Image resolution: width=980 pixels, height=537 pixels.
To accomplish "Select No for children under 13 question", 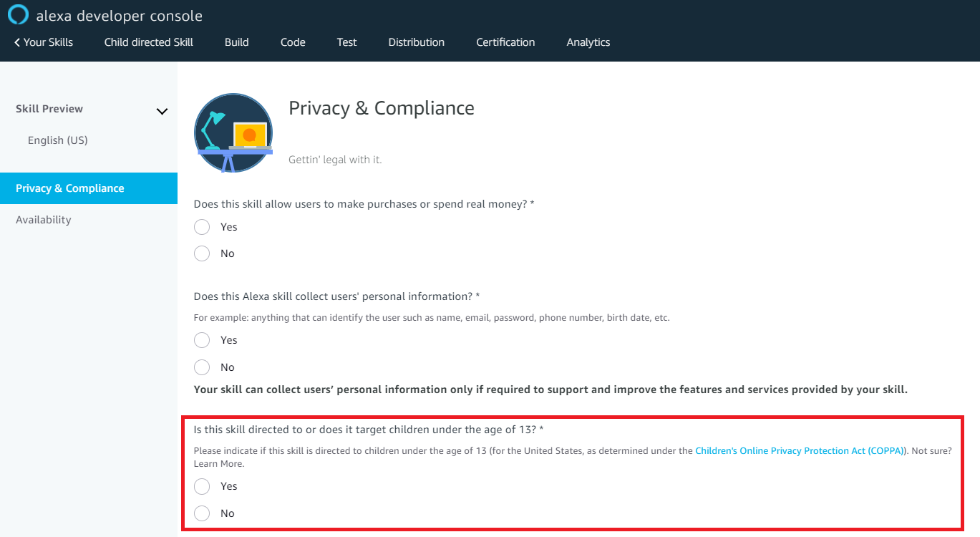I will (x=201, y=513).
